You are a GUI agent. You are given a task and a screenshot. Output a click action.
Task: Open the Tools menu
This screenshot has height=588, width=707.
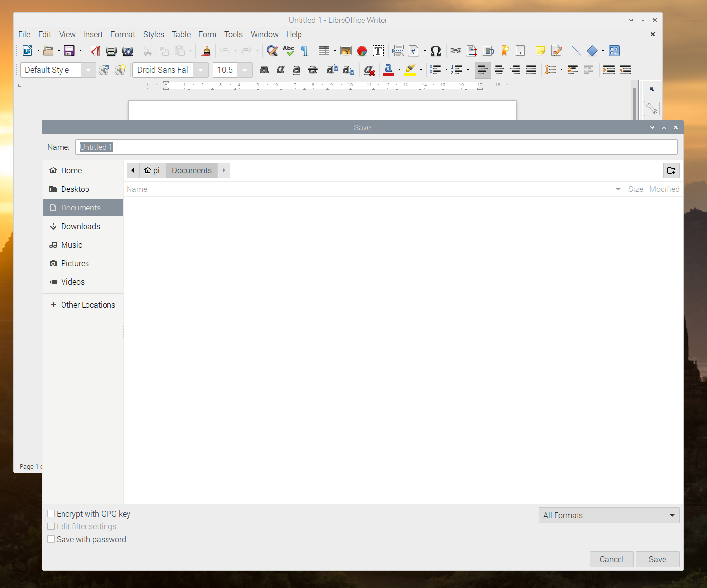point(234,34)
